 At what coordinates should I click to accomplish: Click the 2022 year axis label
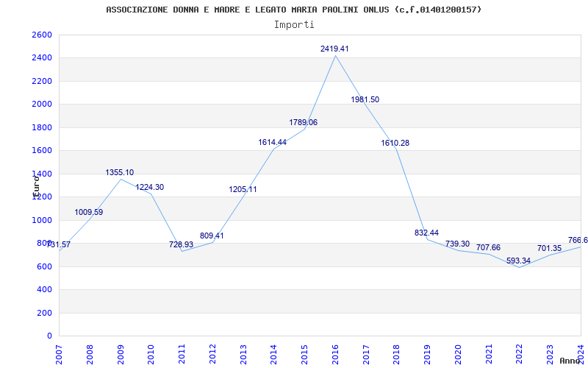[x=520, y=355]
